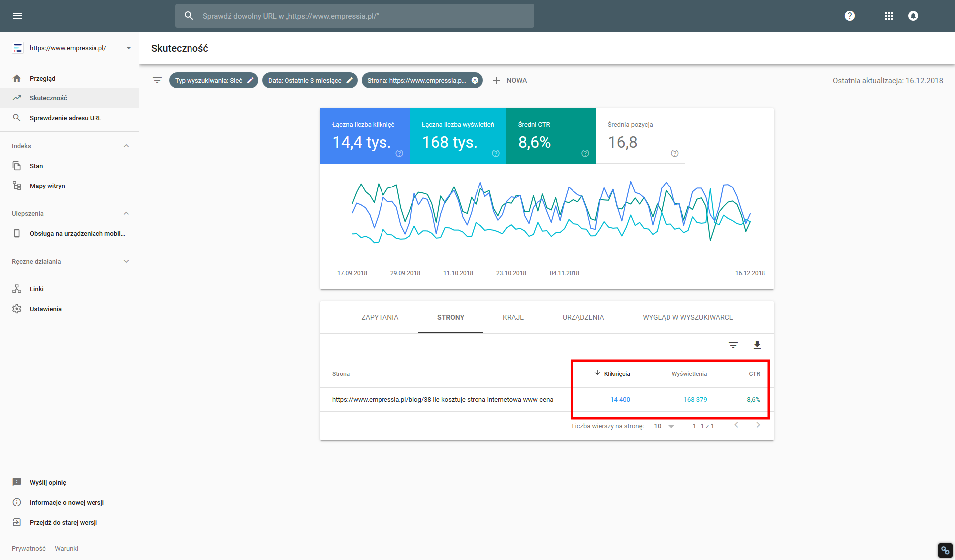
Task: Open the notifications bell
Action: (913, 16)
